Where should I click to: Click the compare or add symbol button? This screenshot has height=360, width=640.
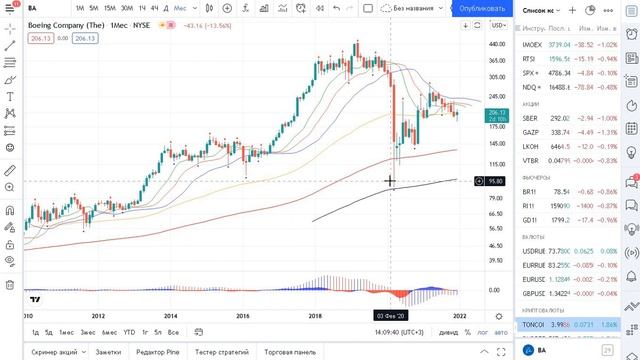click(227, 8)
